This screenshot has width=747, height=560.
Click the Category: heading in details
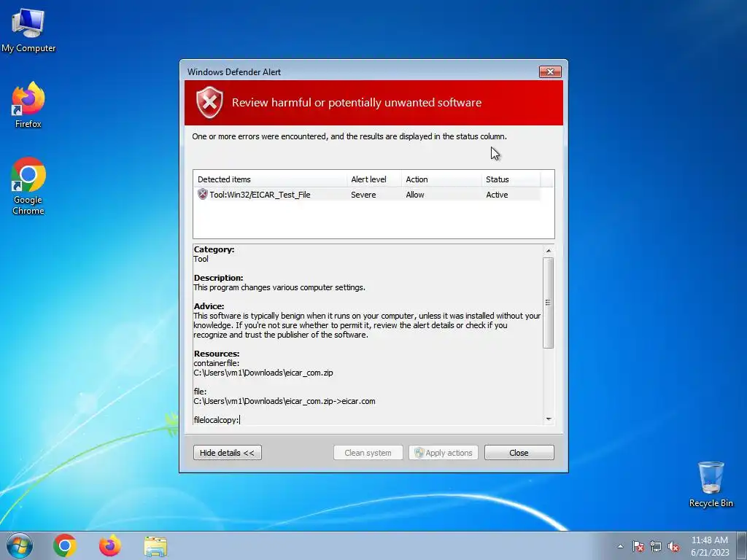coord(214,249)
